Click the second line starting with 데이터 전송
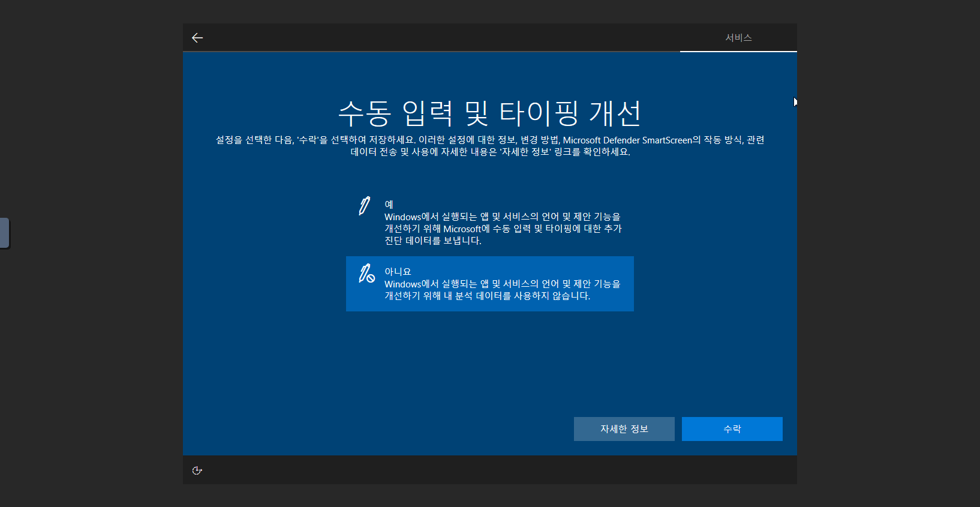This screenshot has height=507, width=980. pos(490,152)
